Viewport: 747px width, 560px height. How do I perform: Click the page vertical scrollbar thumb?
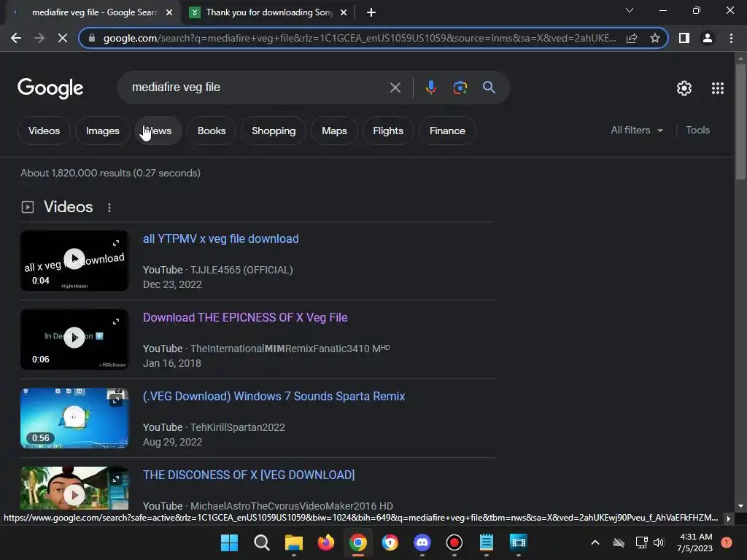point(740,122)
